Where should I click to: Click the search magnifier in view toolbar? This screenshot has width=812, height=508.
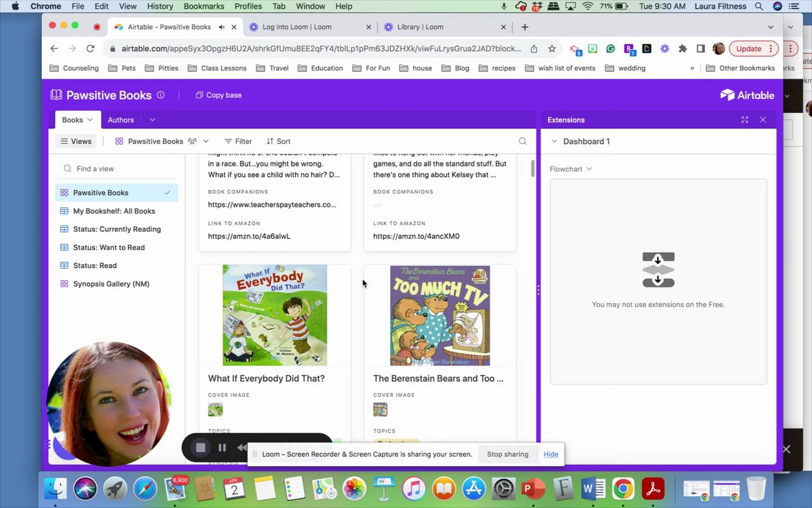523,142
